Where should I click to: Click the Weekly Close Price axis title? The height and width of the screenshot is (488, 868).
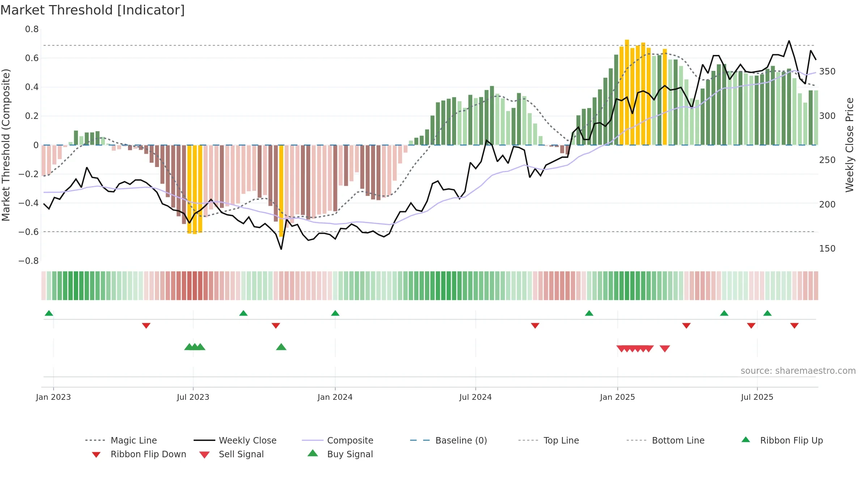(849, 145)
